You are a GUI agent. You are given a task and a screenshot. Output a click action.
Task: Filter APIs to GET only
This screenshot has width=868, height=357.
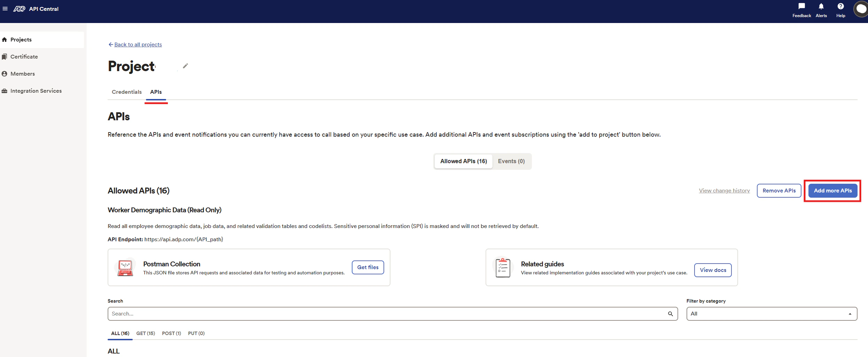[x=145, y=333]
